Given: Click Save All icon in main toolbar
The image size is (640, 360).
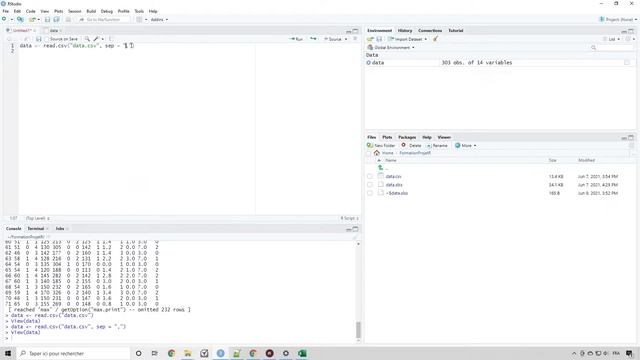Looking at the screenshot, I should (x=56, y=19).
